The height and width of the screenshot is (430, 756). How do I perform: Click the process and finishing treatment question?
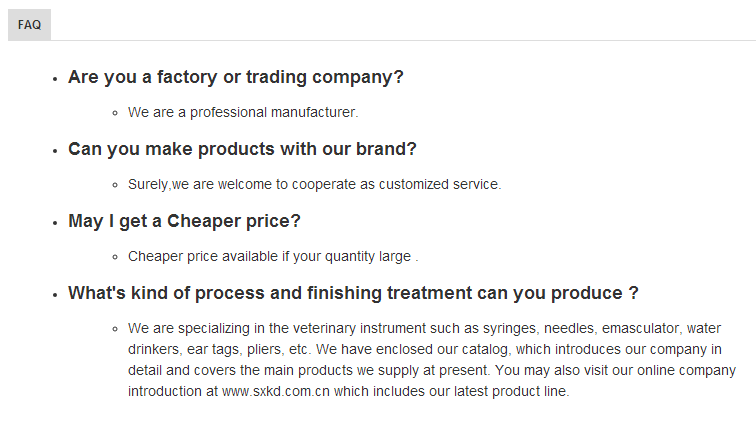[x=353, y=293]
